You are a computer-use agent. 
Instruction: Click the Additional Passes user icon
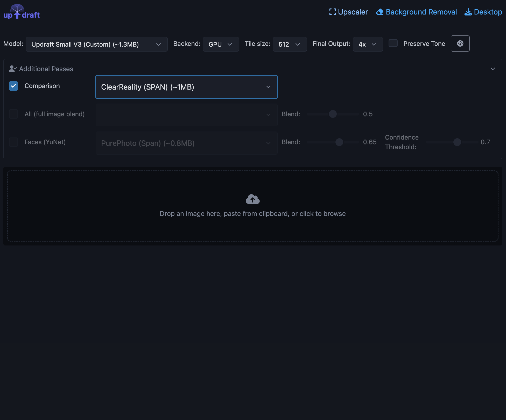pos(13,69)
